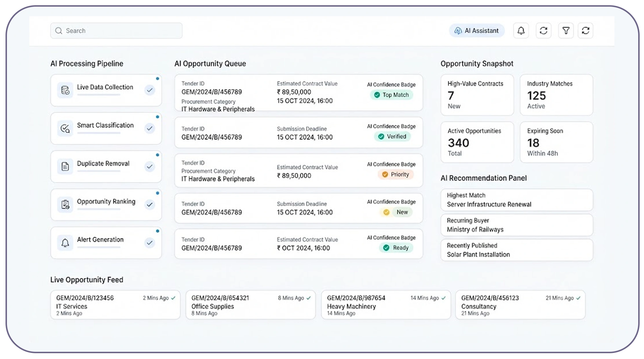This screenshot has height=359, width=644.
Task: Toggle the Opportunity Ranking checkmark
Action: (149, 205)
